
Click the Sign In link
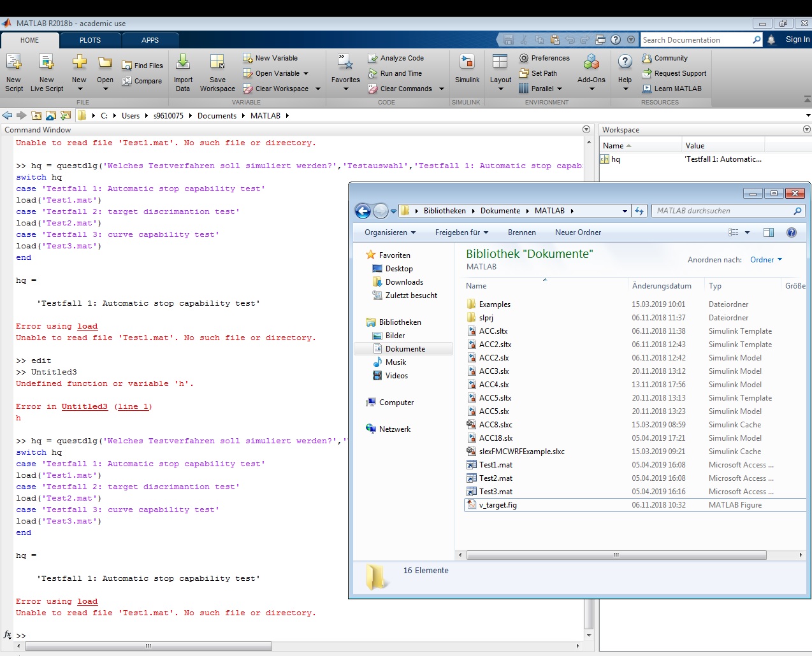click(797, 39)
